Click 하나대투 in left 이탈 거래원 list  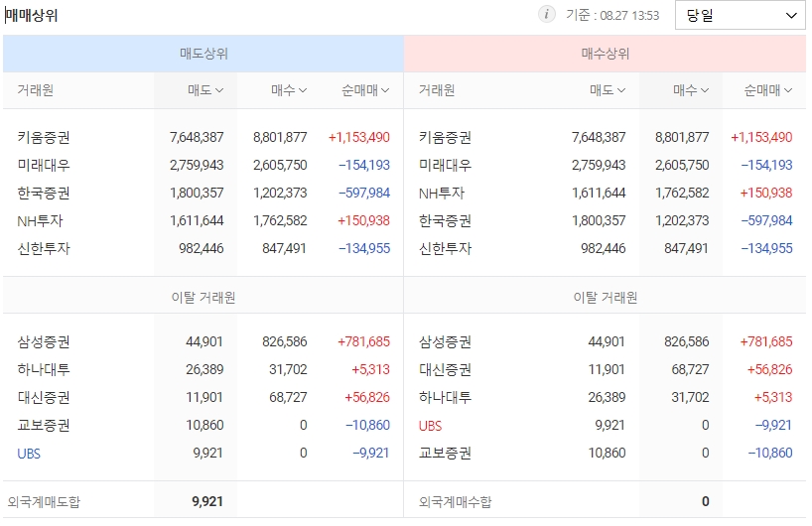[44, 369]
